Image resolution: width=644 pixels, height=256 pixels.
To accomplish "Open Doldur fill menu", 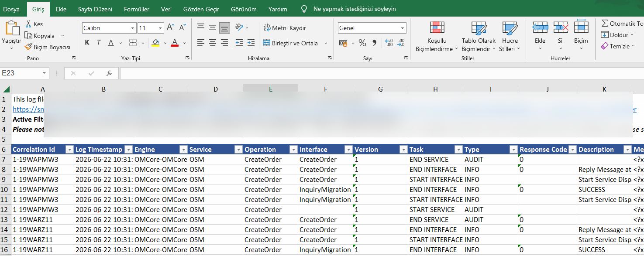I will [x=617, y=35].
